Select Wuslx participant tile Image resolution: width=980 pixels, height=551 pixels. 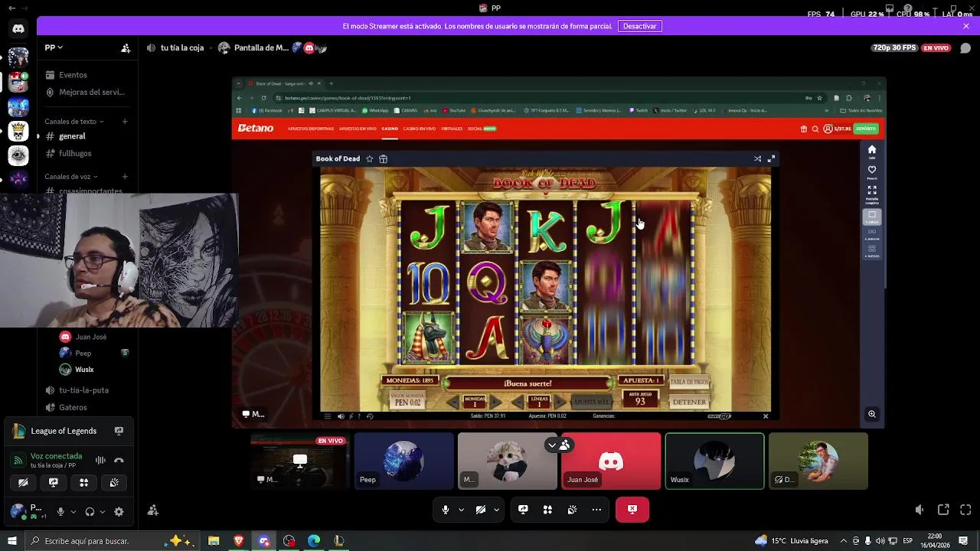point(714,461)
